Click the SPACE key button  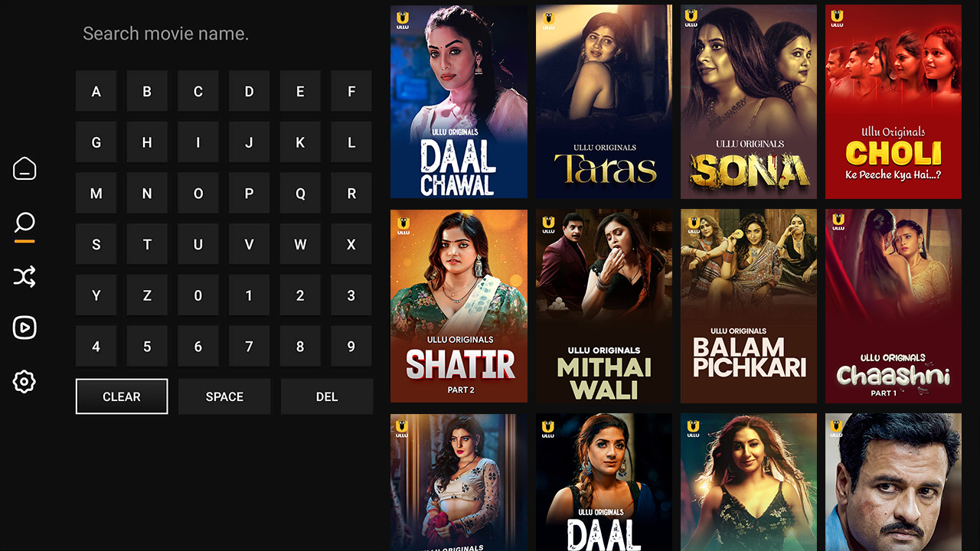point(224,396)
